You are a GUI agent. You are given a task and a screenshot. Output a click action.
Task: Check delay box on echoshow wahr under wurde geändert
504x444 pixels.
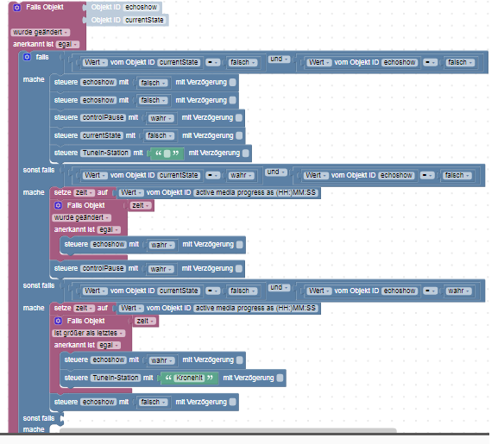click(240, 245)
